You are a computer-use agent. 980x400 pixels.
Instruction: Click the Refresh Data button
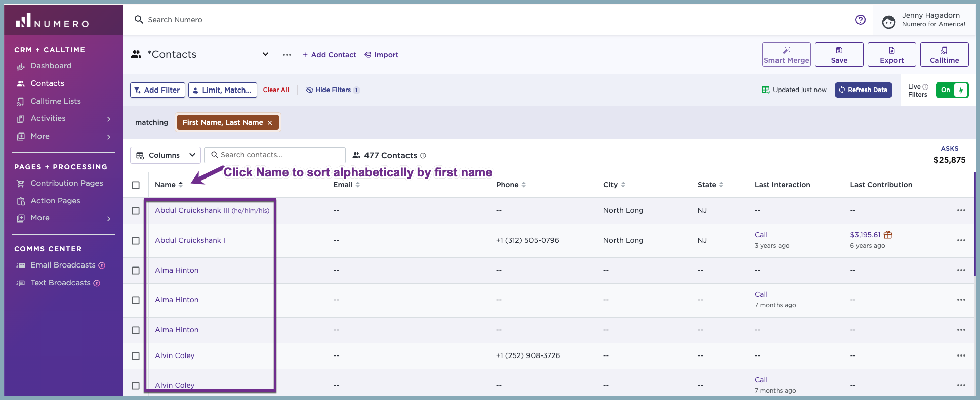tap(863, 90)
